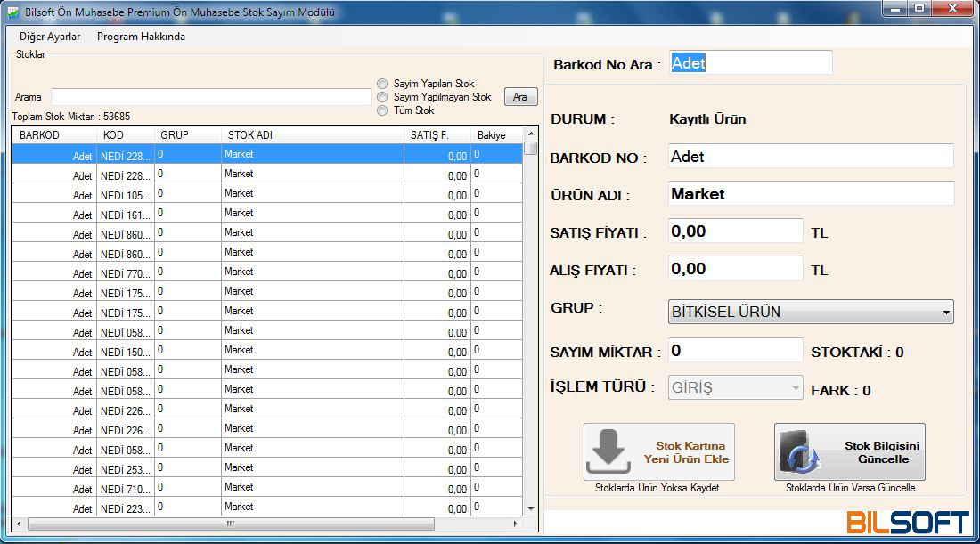Click the ÜRÜN ADI field containing Market
980x544 pixels.
point(811,193)
